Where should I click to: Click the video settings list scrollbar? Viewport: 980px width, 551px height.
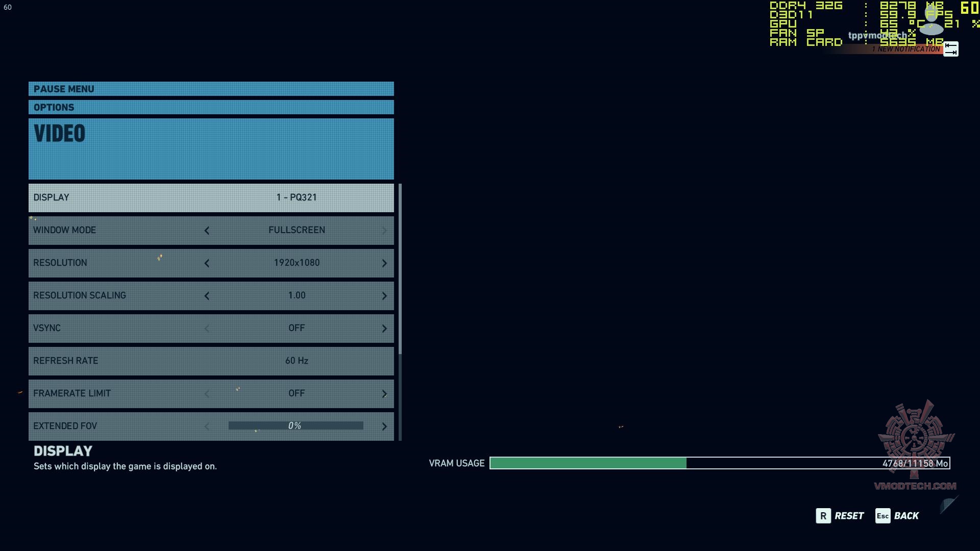point(400,269)
